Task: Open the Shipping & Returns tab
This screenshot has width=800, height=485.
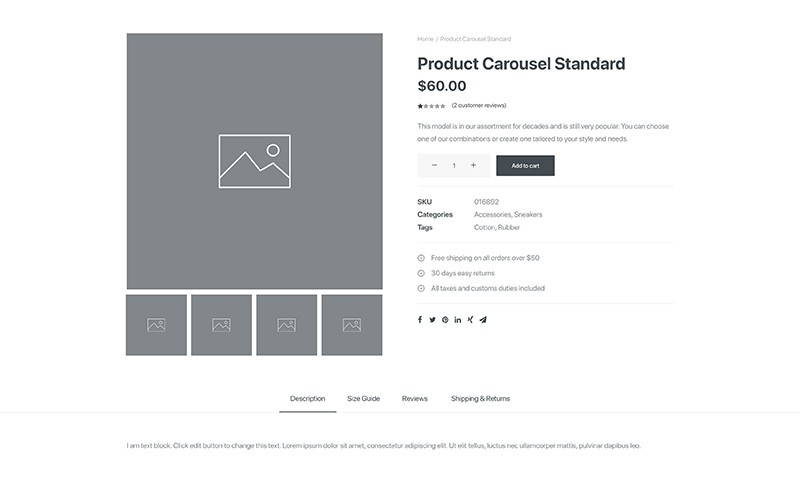Action: coord(480,398)
